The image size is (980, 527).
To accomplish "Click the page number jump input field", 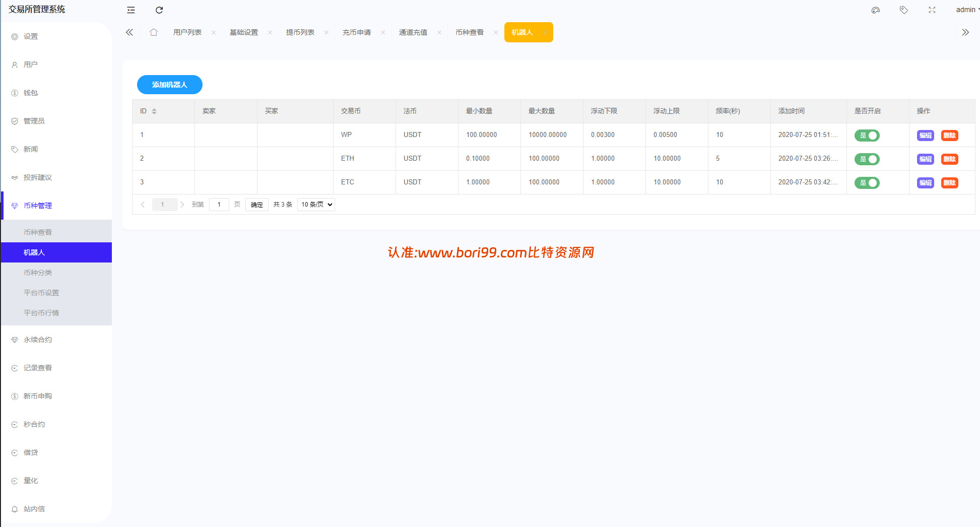I will (x=219, y=205).
